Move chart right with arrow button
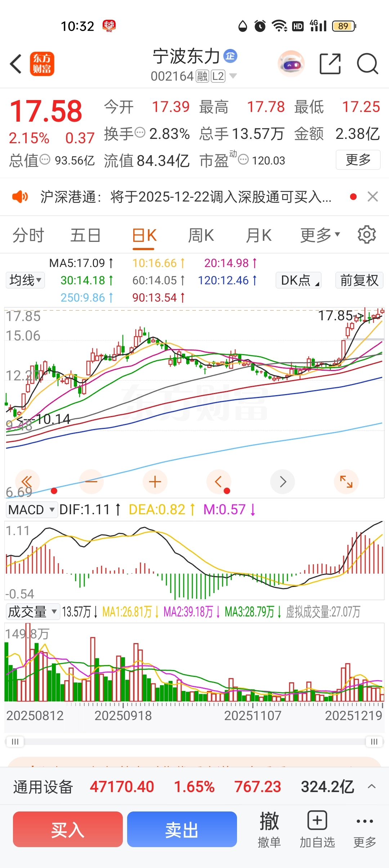The image size is (389, 868). click(282, 482)
